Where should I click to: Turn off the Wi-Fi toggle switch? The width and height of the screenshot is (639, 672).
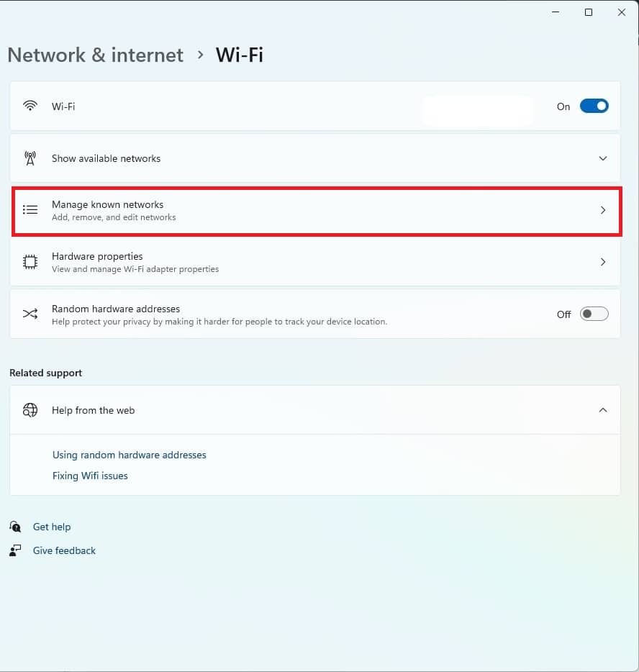pos(594,106)
